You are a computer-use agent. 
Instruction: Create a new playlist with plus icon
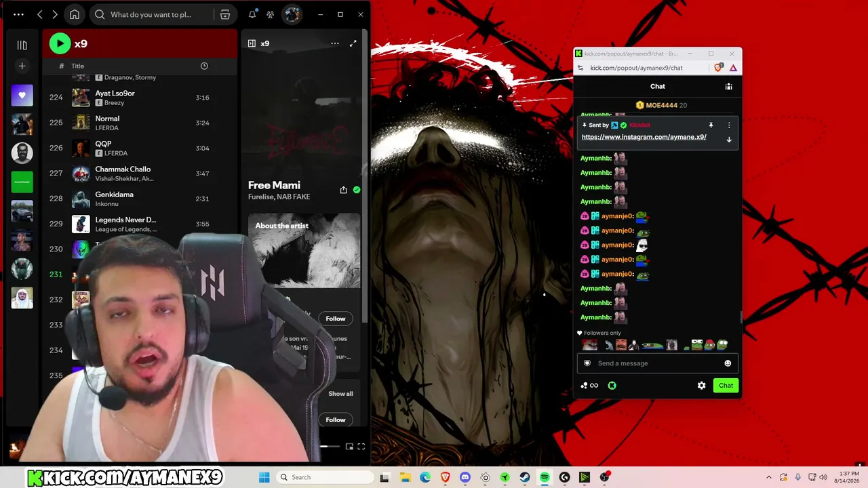coord(22,66)
